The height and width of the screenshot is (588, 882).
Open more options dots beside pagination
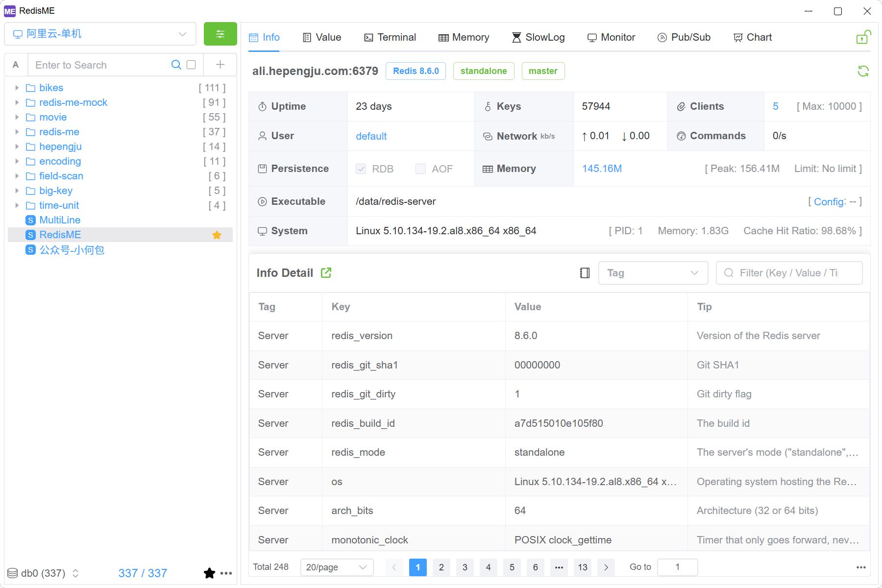point(861,567)
